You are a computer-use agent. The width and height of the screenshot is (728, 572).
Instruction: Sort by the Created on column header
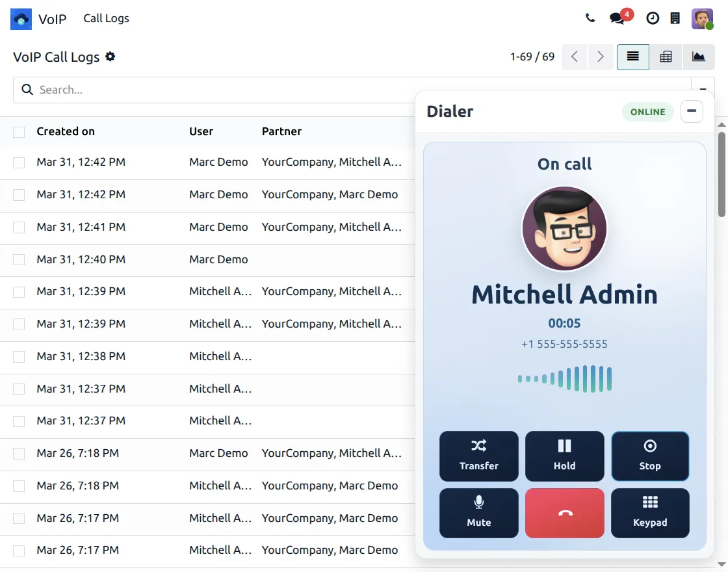pos(66,131)
